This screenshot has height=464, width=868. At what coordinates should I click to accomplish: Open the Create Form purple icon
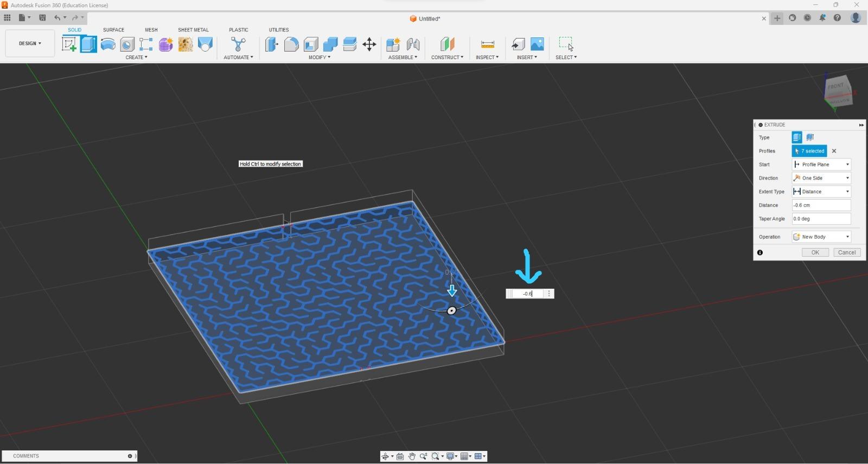pos(165,44)
